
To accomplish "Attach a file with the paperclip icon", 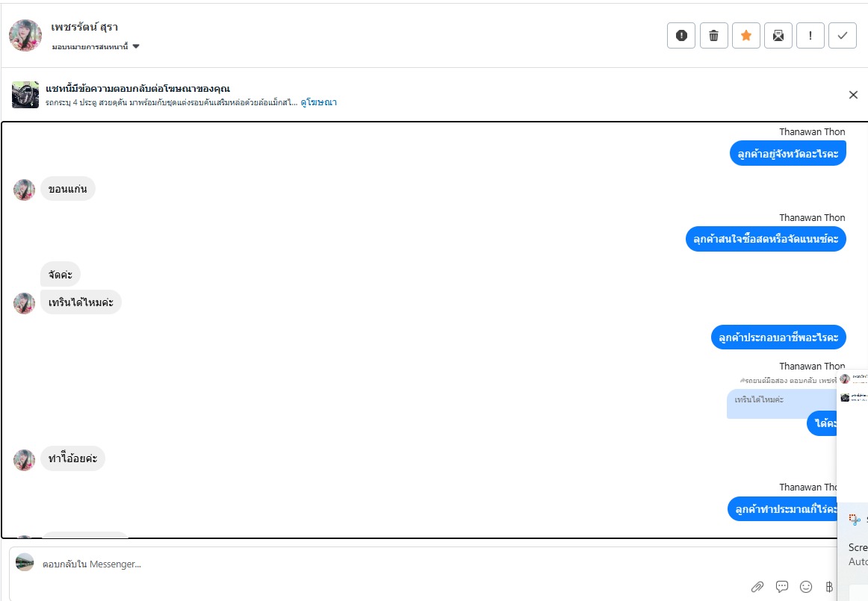I will click(x=757, y=587).
